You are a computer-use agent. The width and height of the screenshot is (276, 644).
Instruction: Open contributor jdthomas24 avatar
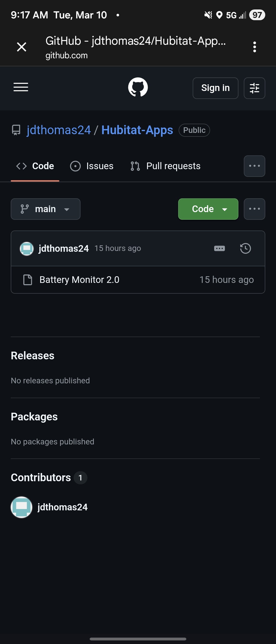coord(21,507)
